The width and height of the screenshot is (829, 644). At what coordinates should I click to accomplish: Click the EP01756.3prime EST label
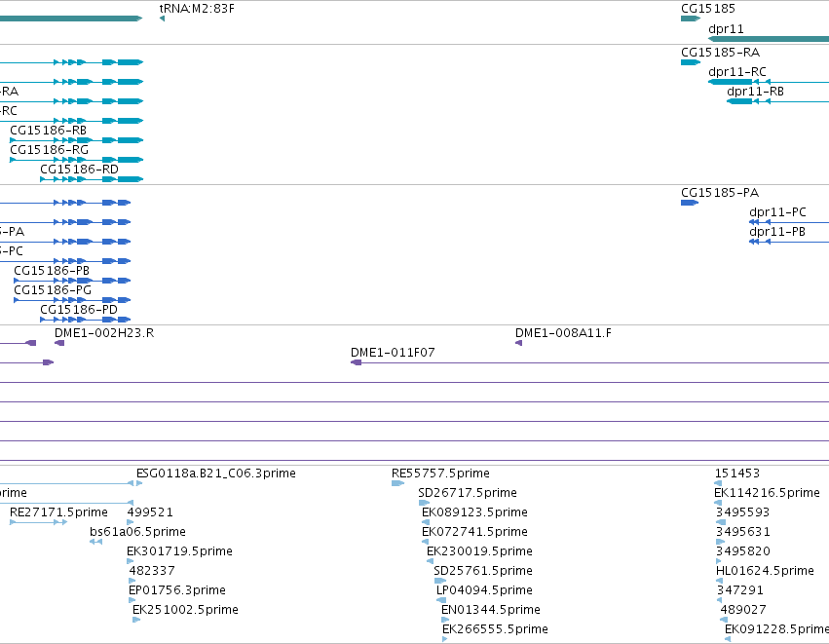(176, 590)
